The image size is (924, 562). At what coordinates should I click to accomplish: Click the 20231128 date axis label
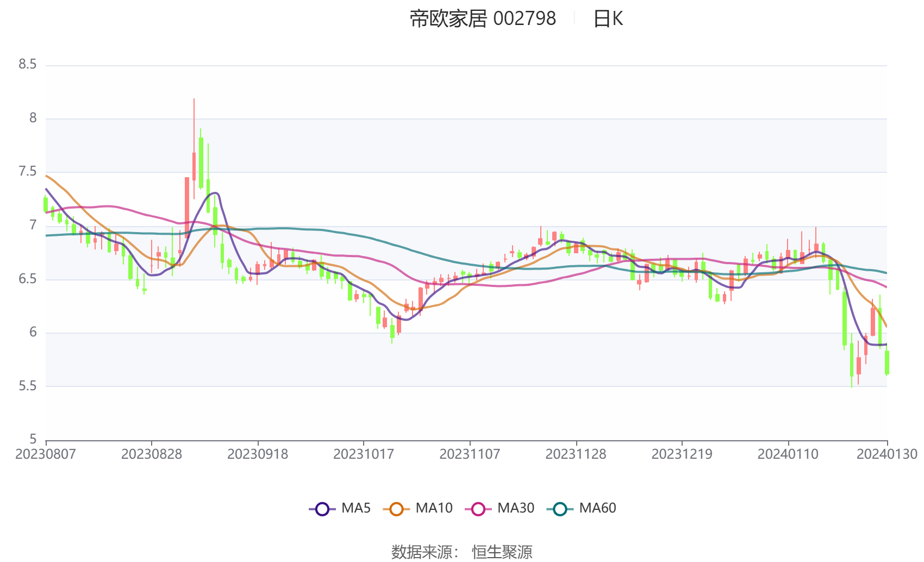click(576, 454)
